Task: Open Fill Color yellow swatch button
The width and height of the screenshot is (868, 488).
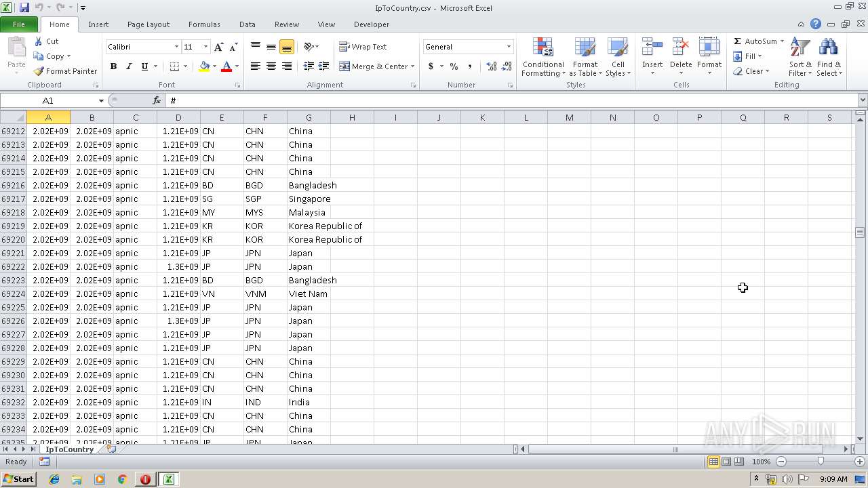Action: tap(204, 66)
